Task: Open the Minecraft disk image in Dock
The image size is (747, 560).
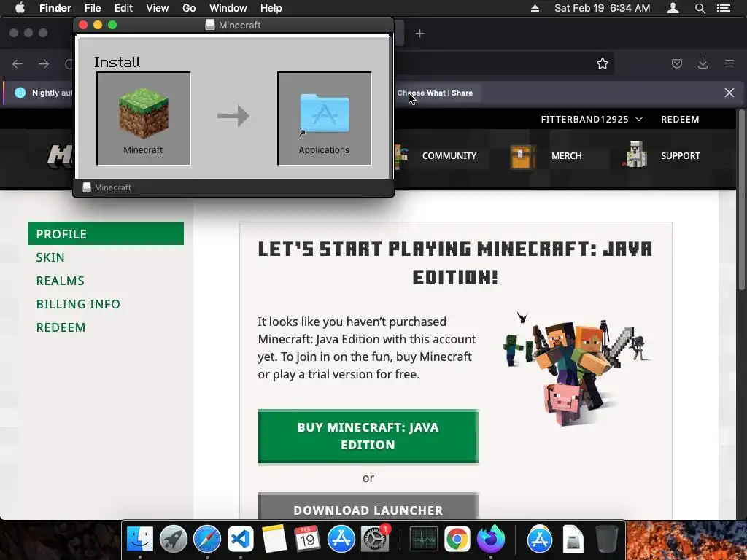Action: pyautogui.click(x=573, y=539)
